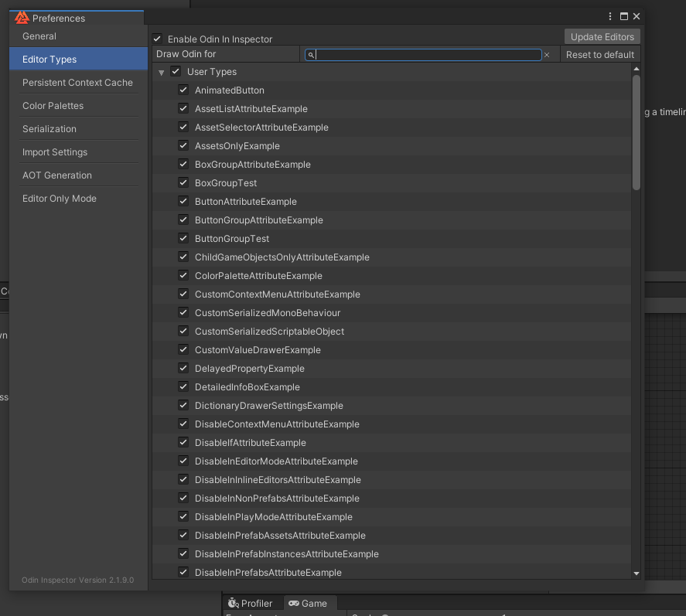Open the Serialization preferences section
The image size is (686, 616).
(x=49, y=129)
